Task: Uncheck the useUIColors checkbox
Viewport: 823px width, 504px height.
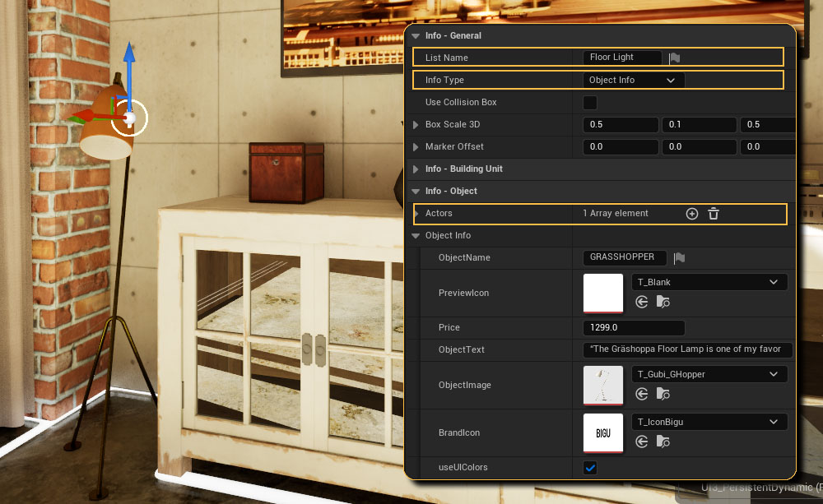Action: pos(590,468)
